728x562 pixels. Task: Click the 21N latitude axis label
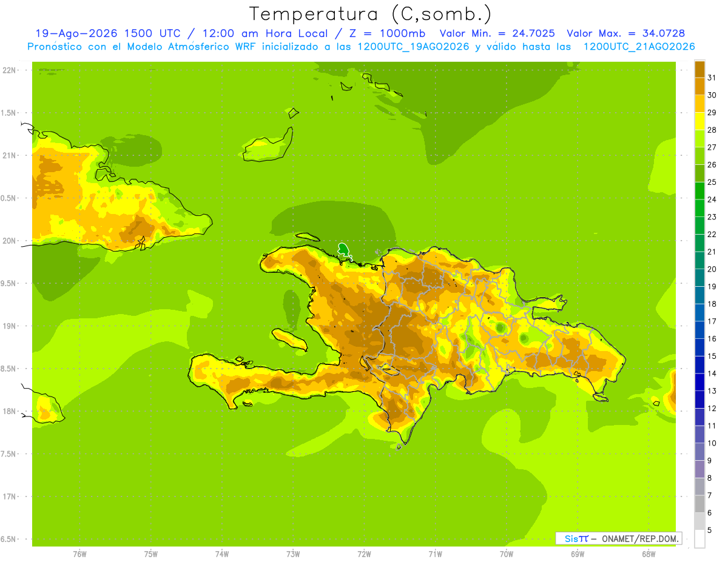pyautogui.click(x=10, y=155)
